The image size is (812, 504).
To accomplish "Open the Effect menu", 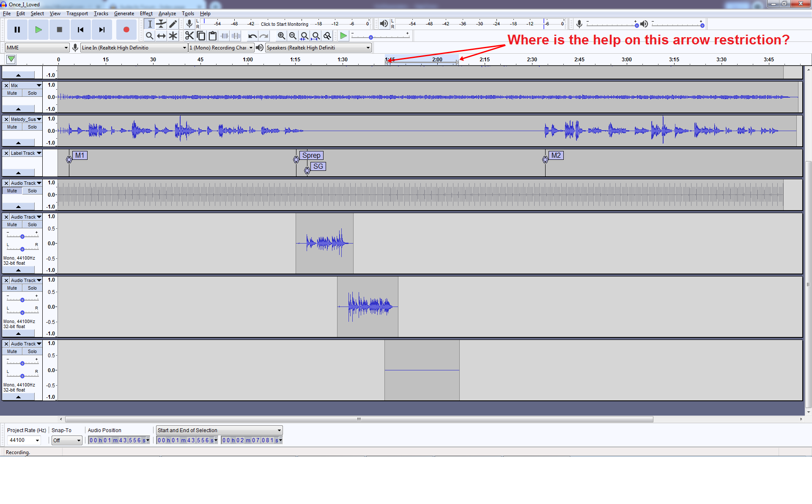I will [146, 14].
